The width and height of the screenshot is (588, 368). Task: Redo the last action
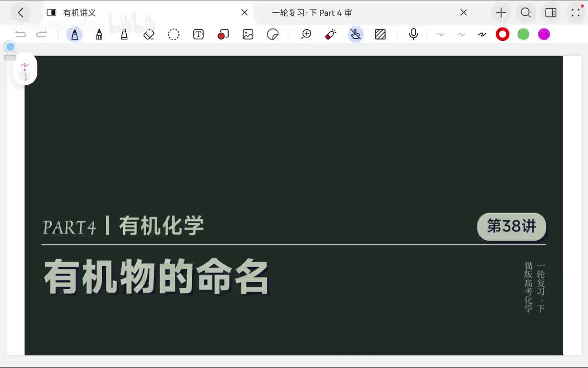[41, 34]
